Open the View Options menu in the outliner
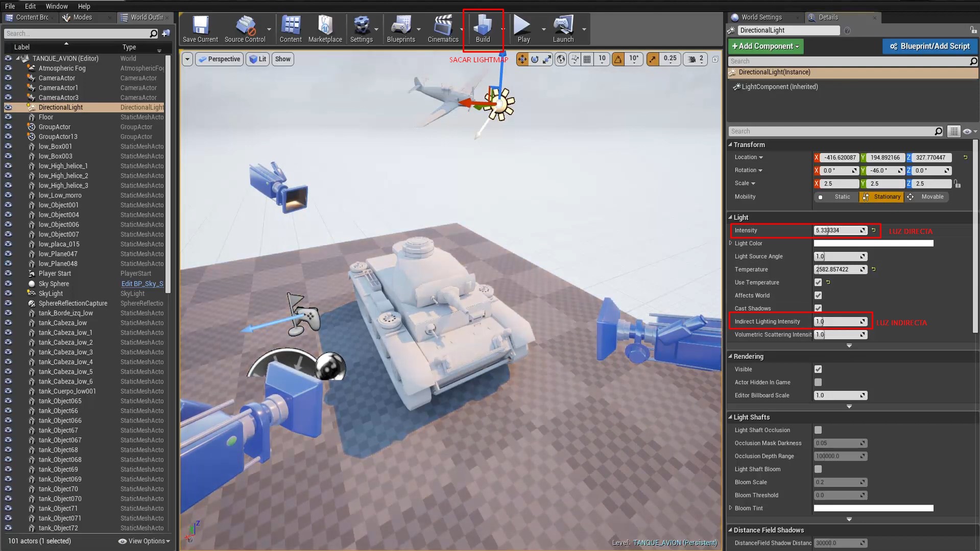Image resolution: width=980 pixels, height=551 pixels. (x=144, y=541)
